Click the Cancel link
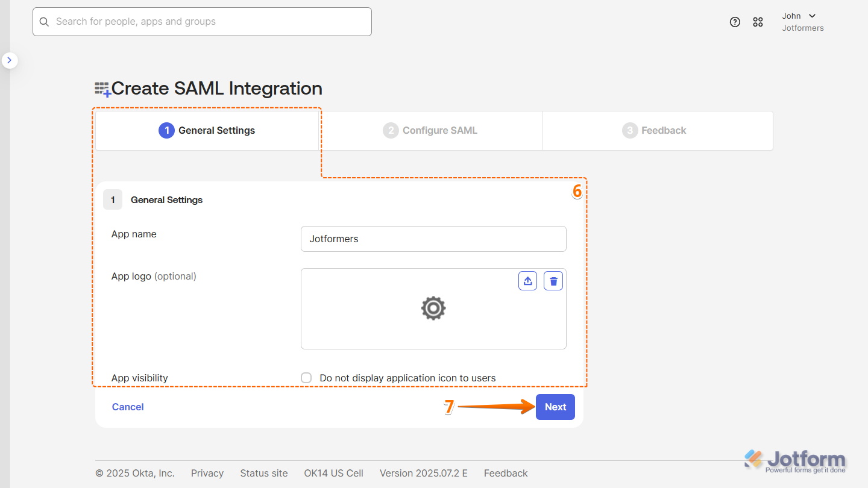This screenshot has height=488, width=868. tap(128, 407)
